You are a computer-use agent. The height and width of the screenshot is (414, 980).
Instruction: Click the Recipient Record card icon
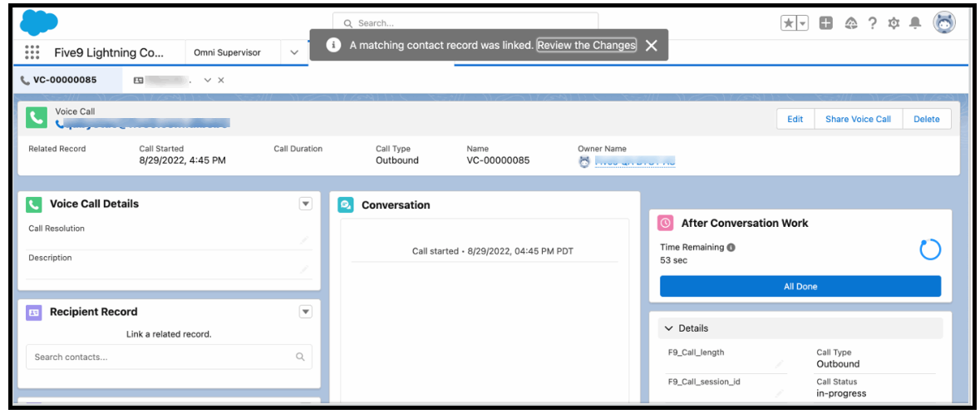(x=34, y=312)
